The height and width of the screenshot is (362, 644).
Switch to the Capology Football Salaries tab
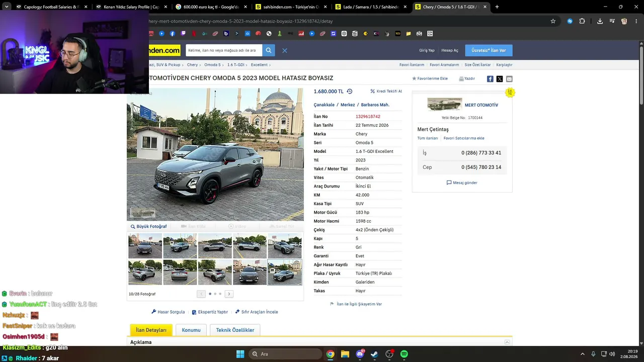coord(52,7)
